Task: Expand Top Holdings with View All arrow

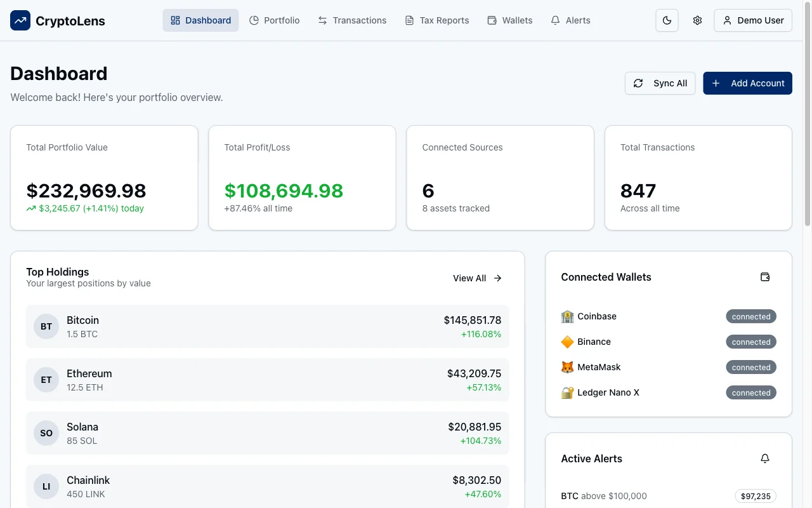Action: tap(497, 277)
